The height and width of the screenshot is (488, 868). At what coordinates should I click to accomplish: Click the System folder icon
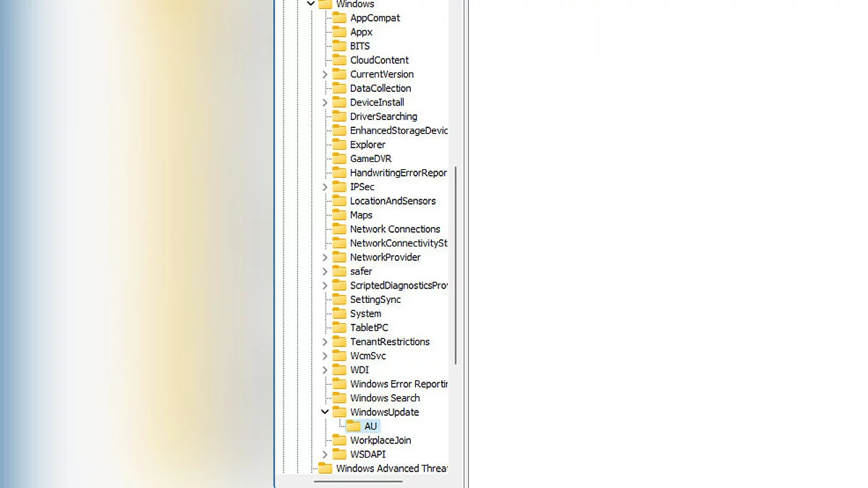pos(339,314)
